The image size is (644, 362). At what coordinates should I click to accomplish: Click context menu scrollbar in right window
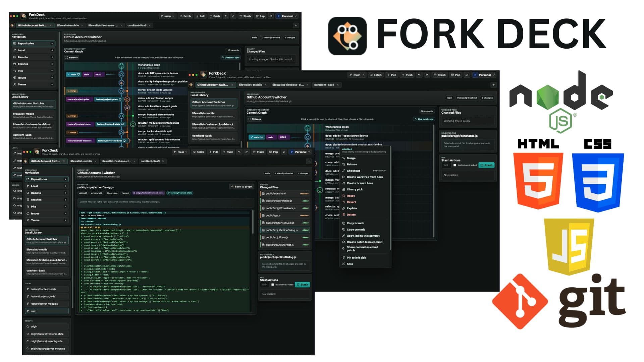(x=390, y=198)
